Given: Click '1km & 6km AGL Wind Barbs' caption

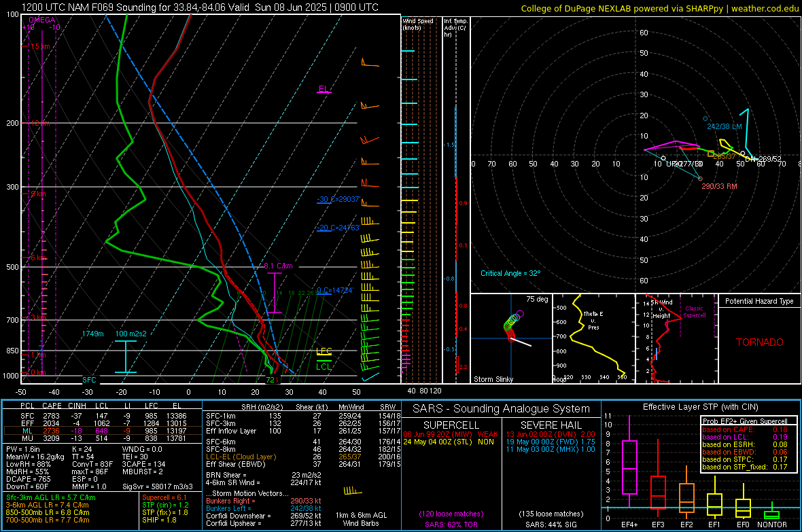Looking at the screenshot, I should click(361, 519).
